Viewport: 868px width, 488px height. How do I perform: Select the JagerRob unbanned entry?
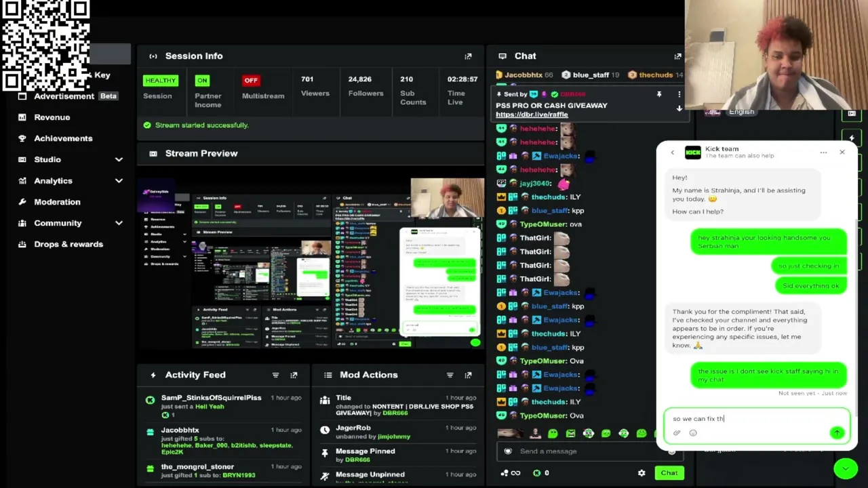pyautogui.click(x=399, y=432)
